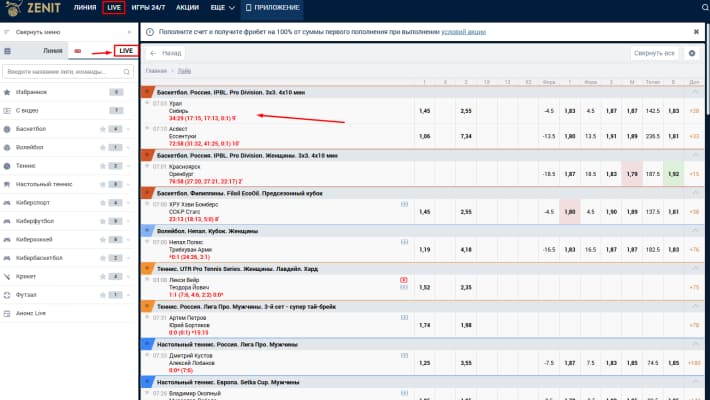Image resolution: width=710 pixels, height=400 pixels.
Task: Toggle the favorite star for Волейбол
Action: (x=103, y=147)
